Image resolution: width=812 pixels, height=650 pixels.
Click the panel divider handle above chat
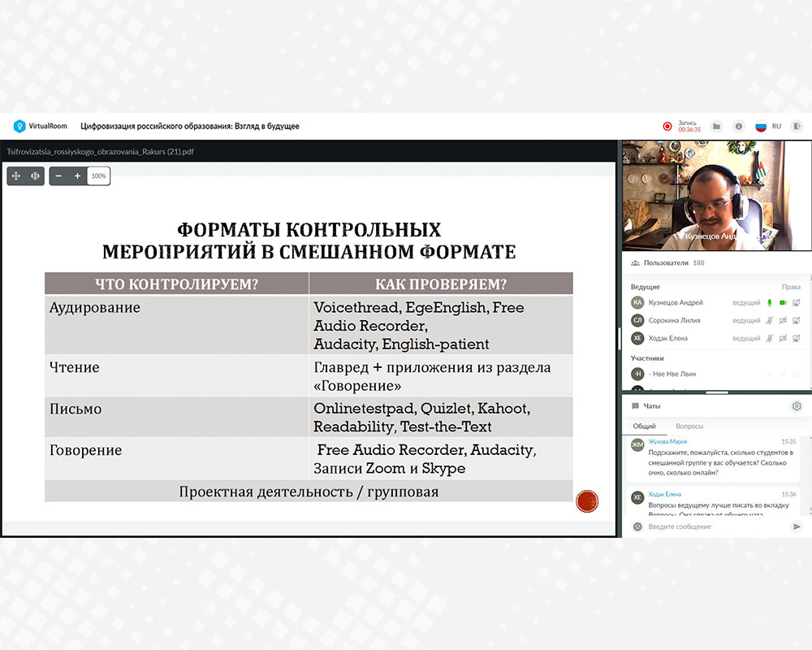(717, 392)
